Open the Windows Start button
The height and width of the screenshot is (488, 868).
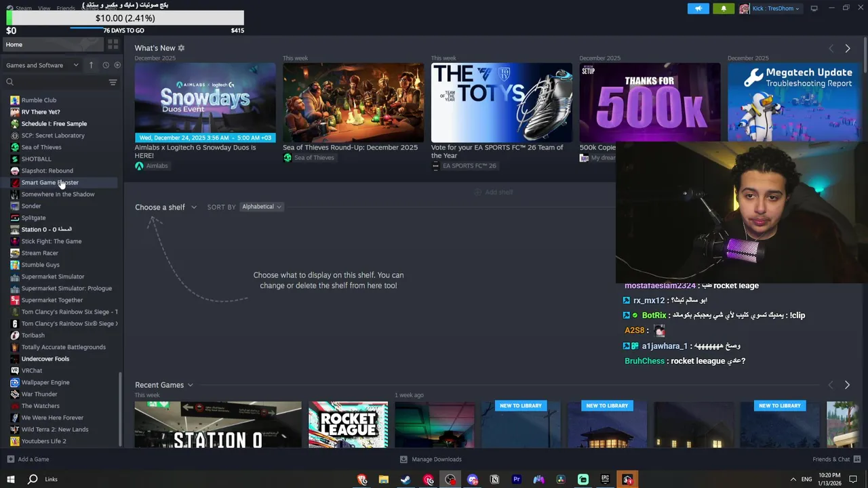click(10, 479)
